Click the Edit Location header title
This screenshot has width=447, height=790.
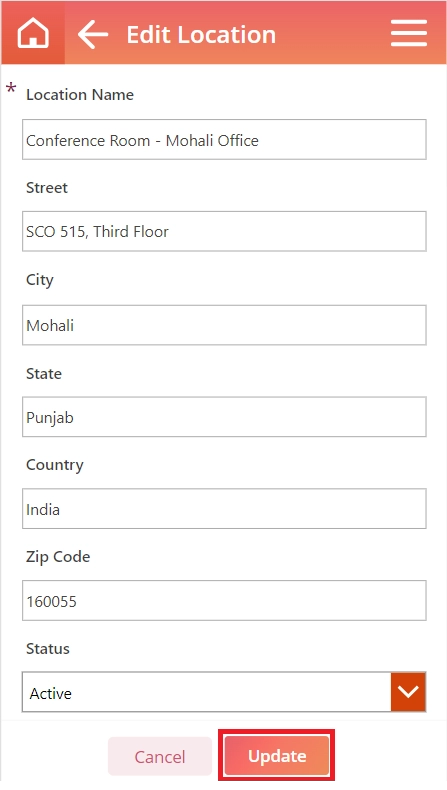(201, 35)
